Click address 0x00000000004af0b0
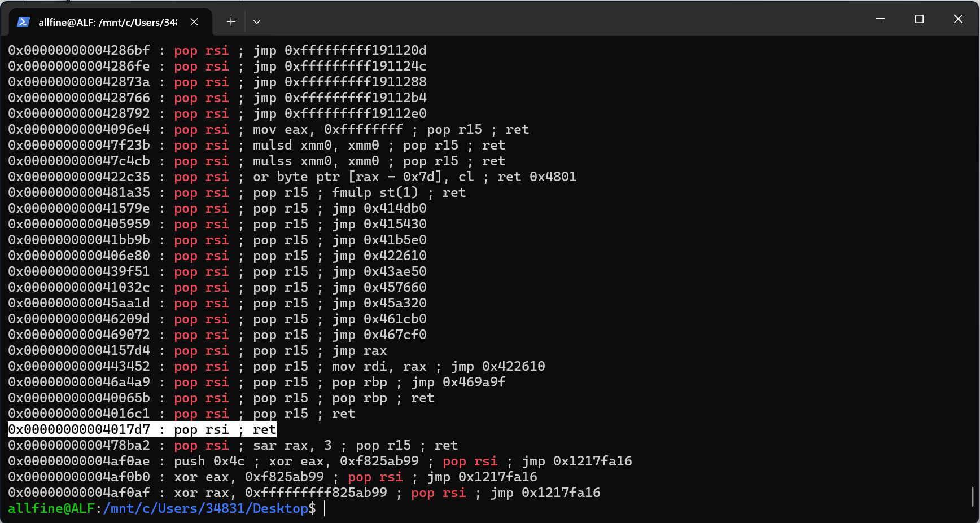 click(x=79, y=477)
